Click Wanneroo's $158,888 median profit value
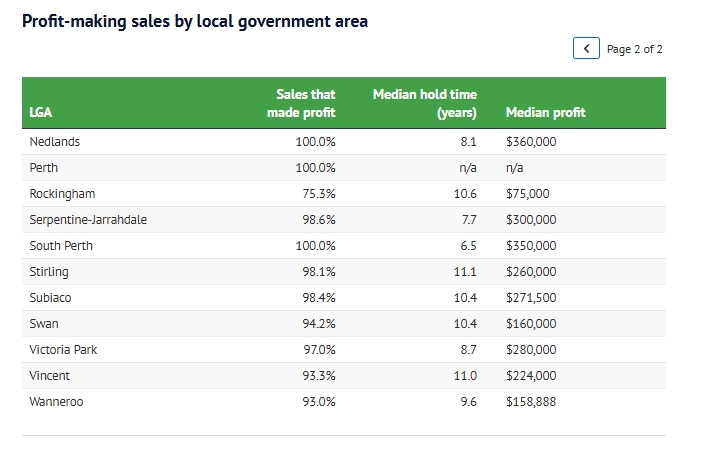This screenshot has width=702, height=450. tap(531, 402)
